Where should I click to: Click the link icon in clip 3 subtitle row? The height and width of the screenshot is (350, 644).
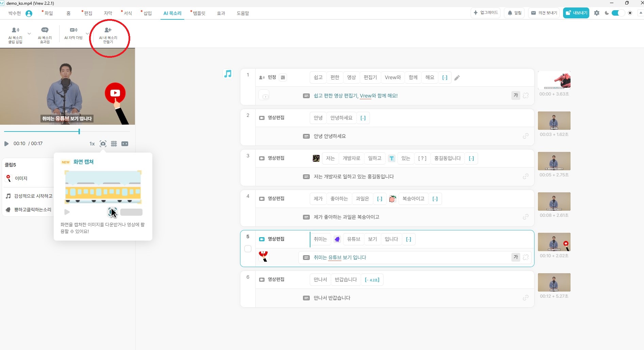(x=526, y=176)
